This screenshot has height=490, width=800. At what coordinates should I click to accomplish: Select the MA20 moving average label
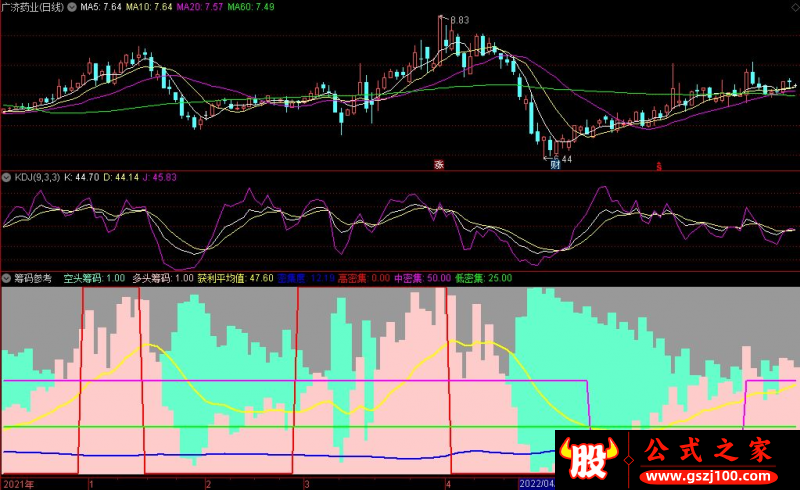[199, 7]
